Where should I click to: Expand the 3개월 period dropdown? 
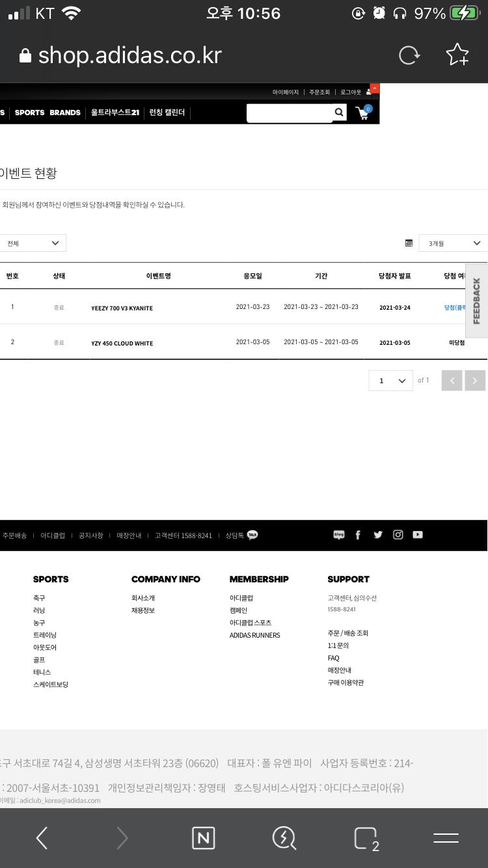pyautogui.click(x=453, y=243)
